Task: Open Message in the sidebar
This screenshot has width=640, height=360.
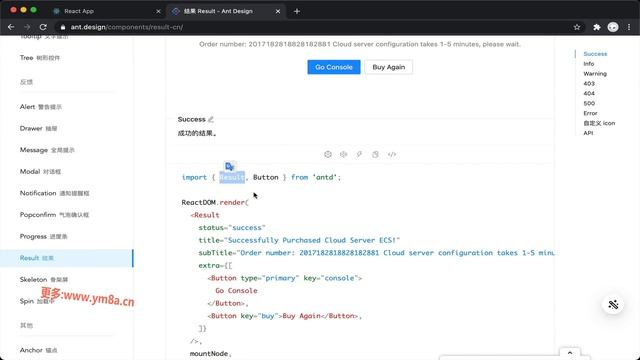Action: click(47, 150)
